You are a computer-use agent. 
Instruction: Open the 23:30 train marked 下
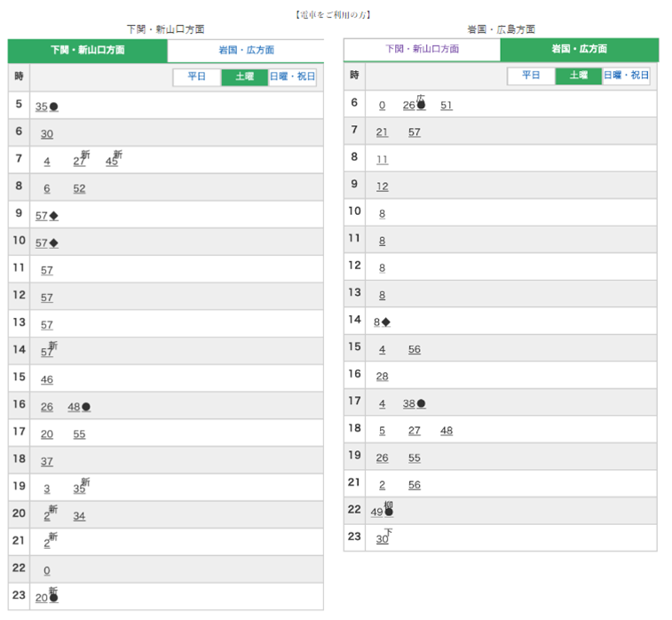[382, 540]
